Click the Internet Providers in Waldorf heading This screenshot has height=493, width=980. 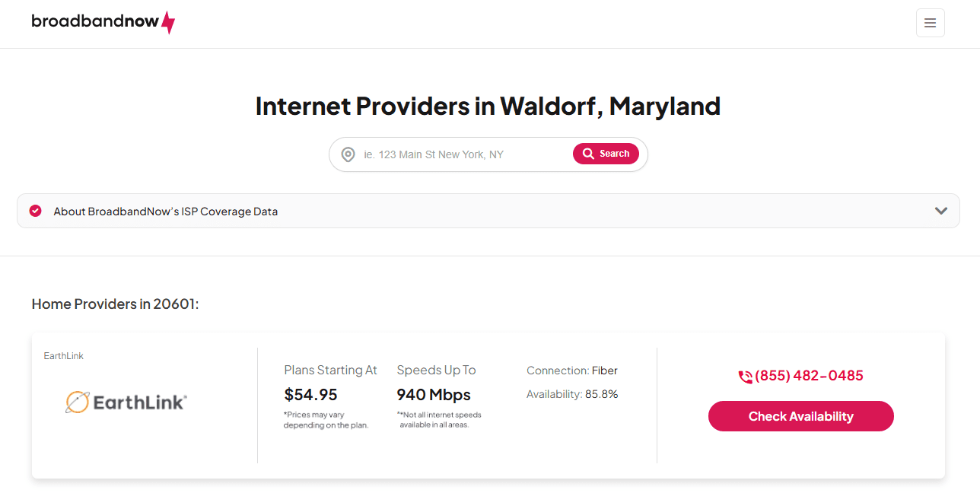click(488, 106)
